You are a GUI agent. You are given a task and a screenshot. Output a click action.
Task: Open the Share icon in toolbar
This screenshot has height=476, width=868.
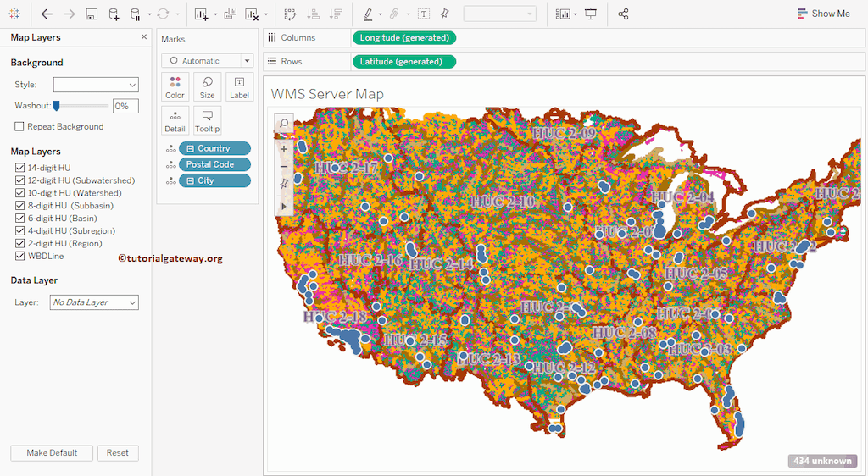624,14
